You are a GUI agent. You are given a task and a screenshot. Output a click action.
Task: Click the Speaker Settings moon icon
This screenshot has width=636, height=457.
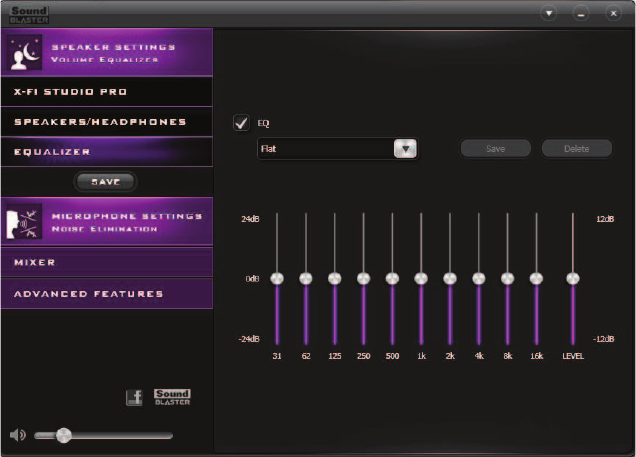point(24,53)
